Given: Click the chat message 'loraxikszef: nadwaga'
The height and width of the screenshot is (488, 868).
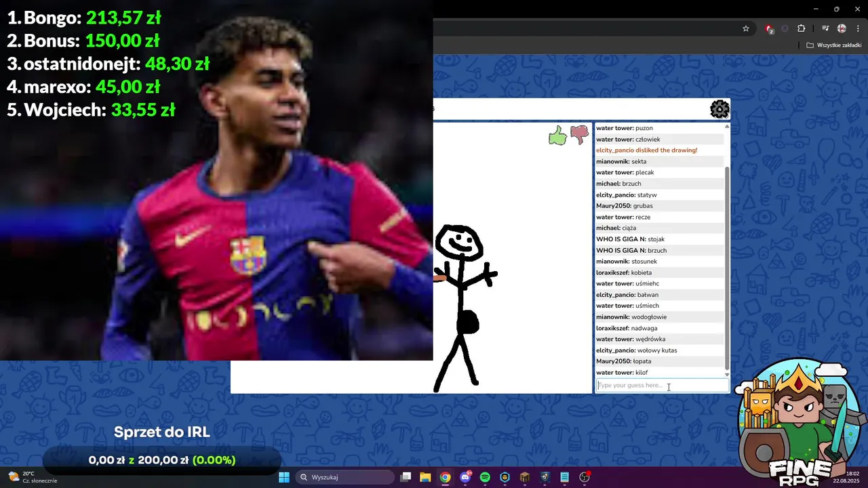Looking at the screenshot, I should pos(627,328).
